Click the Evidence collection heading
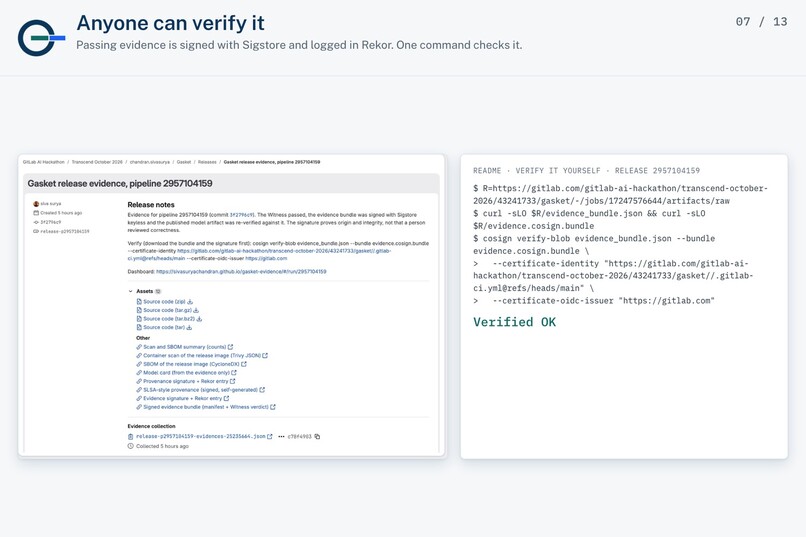Image resolution: width=806 pixels, height=537 pixels. [151, 426]
